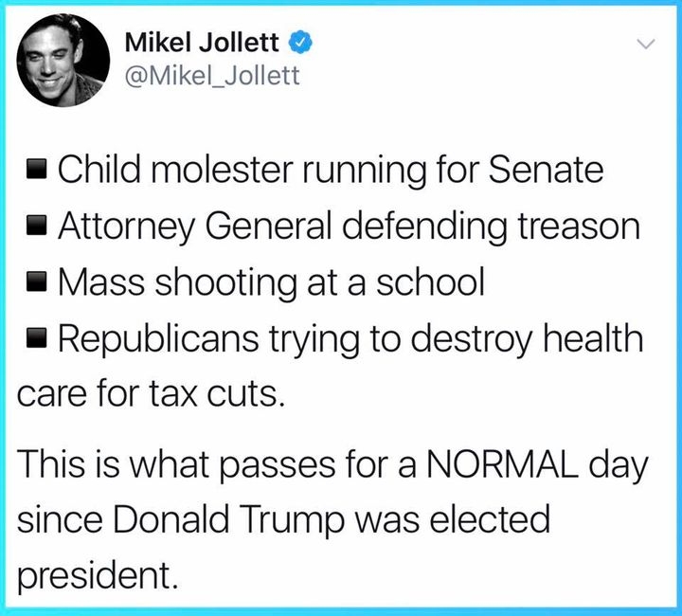Viewport: 682px width, 616px height.
Task: Click the square bullet before "Mass shooting"
Action: 36,284
